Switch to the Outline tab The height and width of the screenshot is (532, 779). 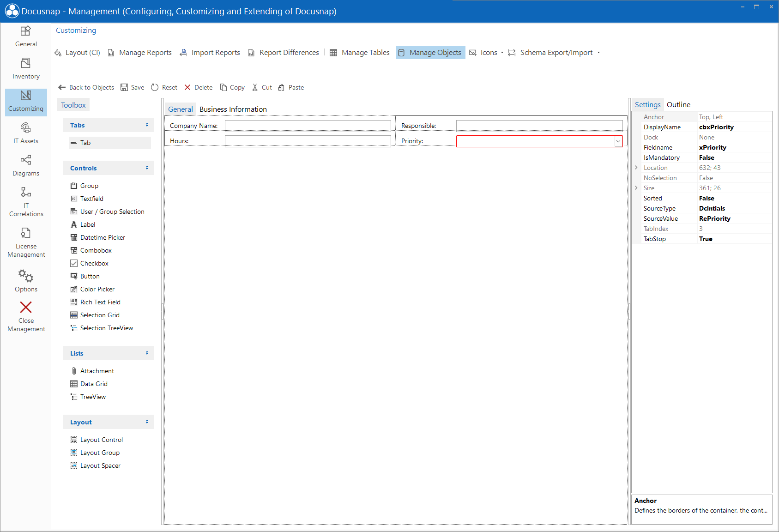(678, 105)
